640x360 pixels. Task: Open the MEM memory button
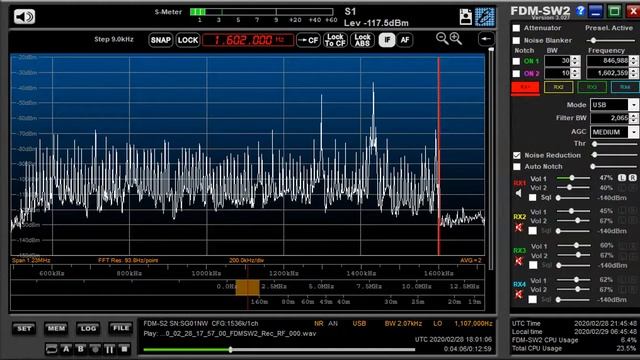click(56, 329)
